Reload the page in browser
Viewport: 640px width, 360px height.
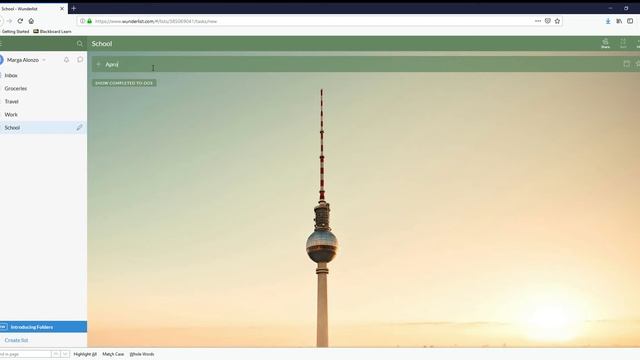coord(20,21)
